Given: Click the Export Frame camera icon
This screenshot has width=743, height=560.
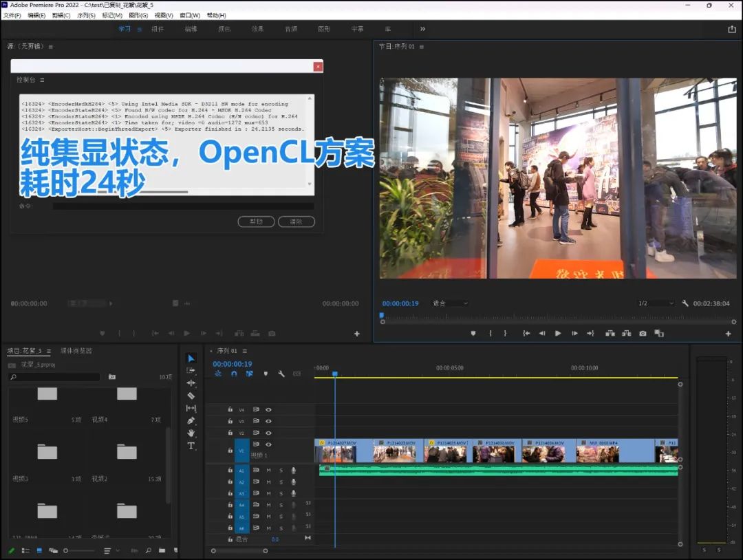Looking at the screenshot, I should [643, 334].
